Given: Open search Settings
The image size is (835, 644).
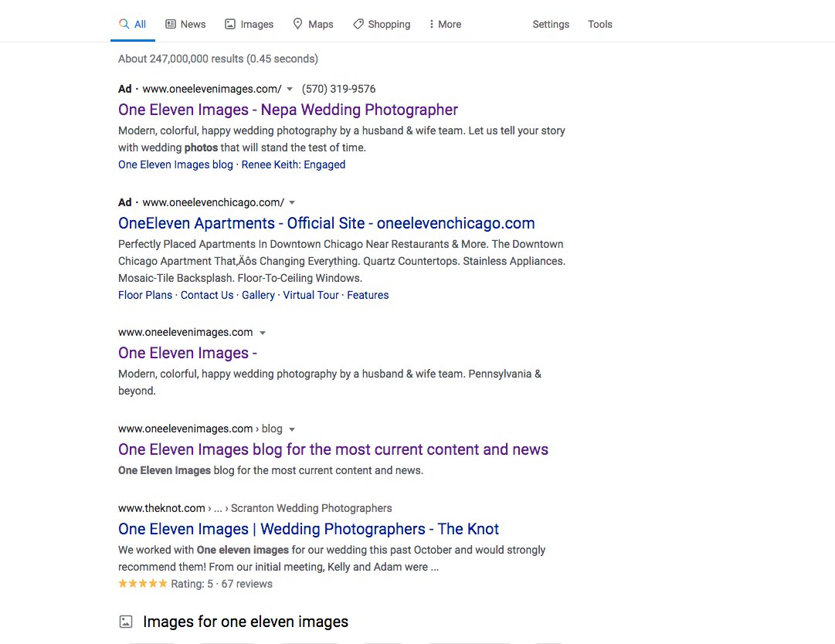Looking at the screenshot, I should 551,24.
